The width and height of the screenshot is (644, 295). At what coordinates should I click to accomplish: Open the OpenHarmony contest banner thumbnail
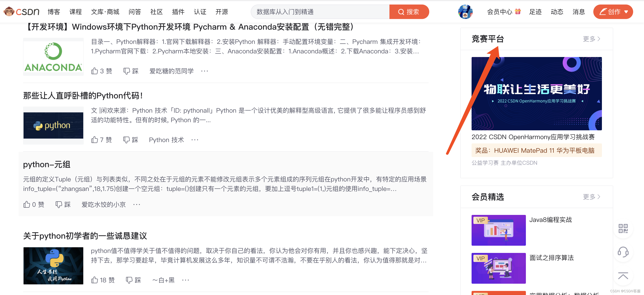(x=537, y=93)
